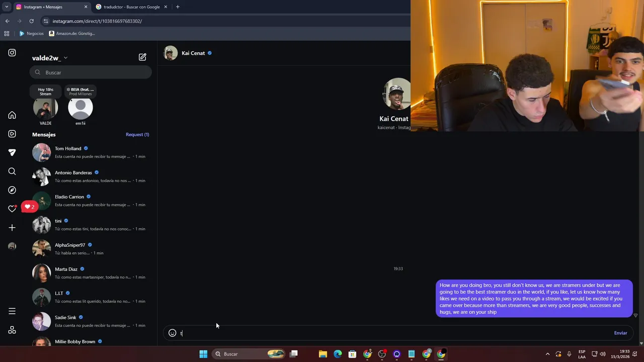644x362 pixels.
Task: Click the sent purple message bubble
Action: 534,299
